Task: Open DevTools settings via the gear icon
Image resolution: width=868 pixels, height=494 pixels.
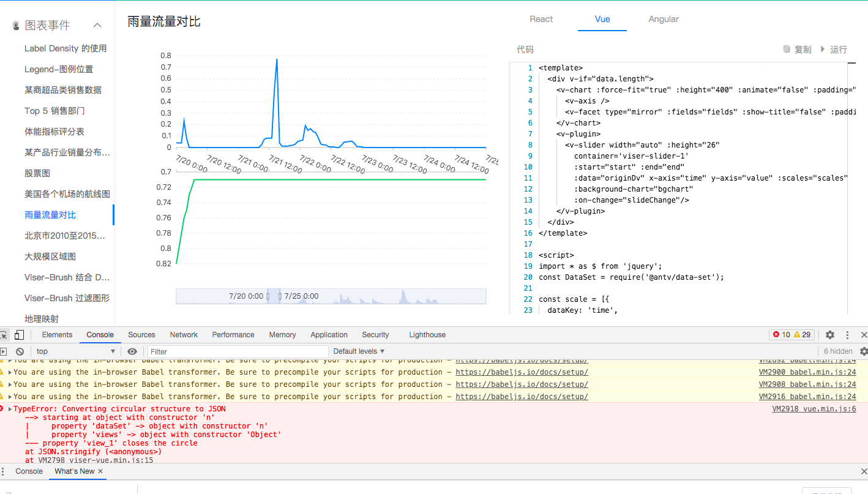Action: pos(829,335)
